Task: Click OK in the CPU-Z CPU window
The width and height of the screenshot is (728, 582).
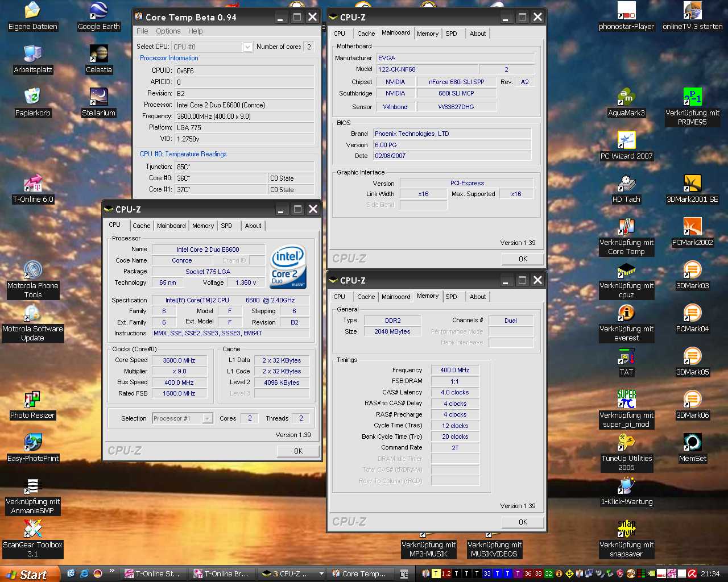Action: (299, 451)
